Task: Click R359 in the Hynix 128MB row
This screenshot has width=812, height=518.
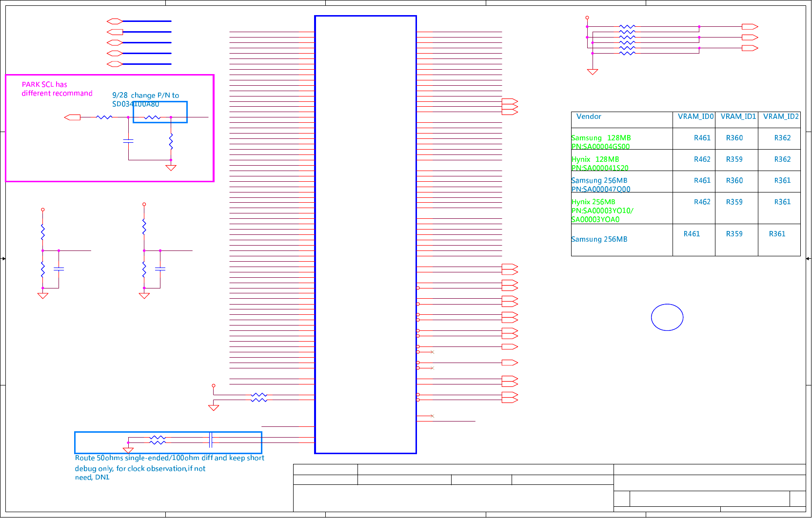Action: click(734, 159)
